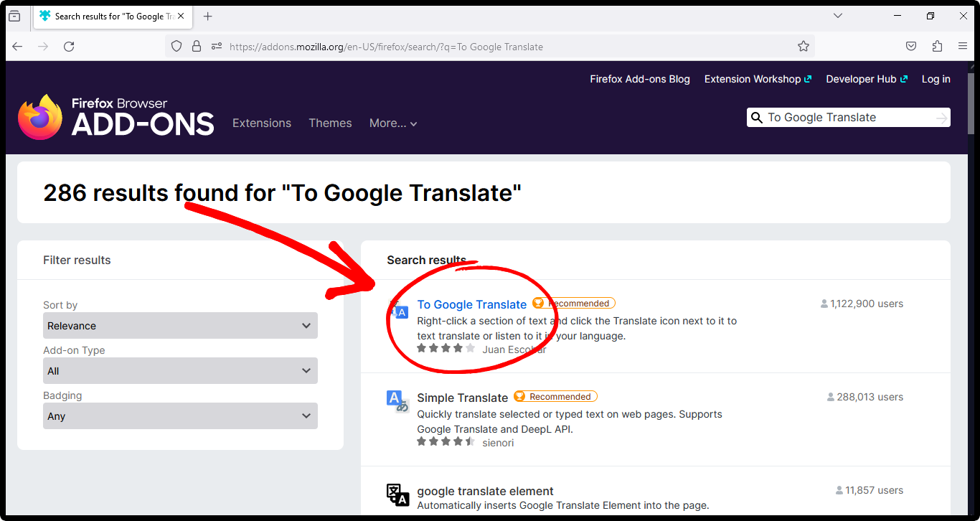Image resolution: width=980 pixels, height=521 pixels.
Task: Open the Extensions toolbar puzzle icon
Action: pos(937,47)
